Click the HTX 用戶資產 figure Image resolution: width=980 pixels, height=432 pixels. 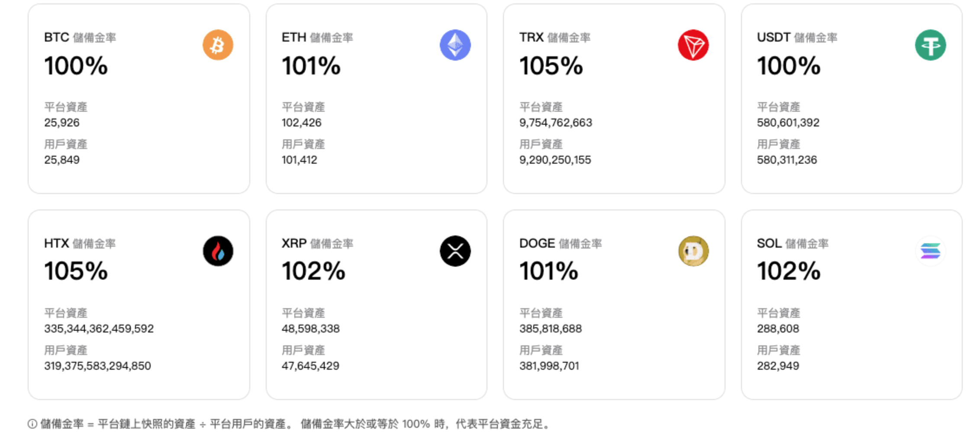[97, 366]
